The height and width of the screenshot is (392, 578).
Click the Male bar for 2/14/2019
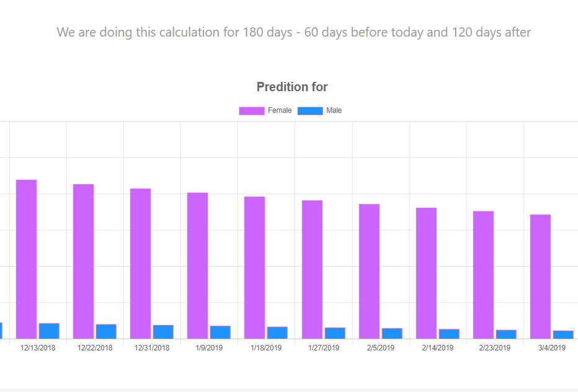(449, 334)
